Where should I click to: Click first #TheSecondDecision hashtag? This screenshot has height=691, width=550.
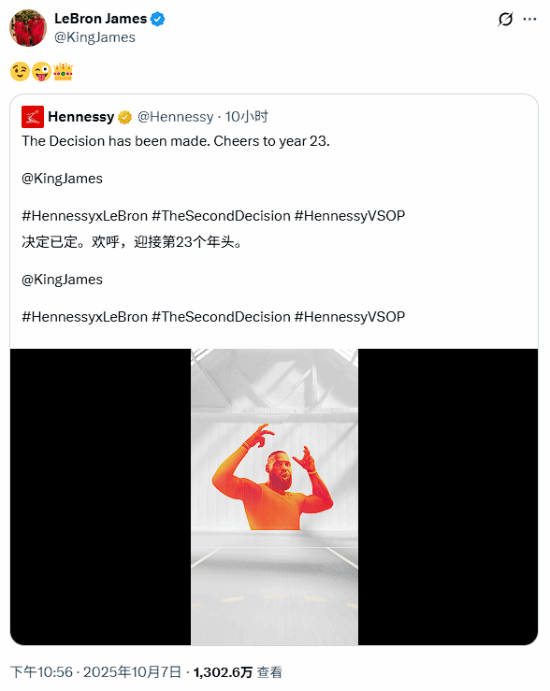pos(221,216)
